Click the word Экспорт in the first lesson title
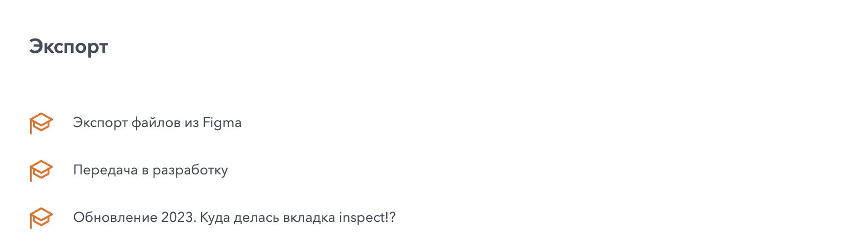The image size is (868, 251). coord(100,123)
